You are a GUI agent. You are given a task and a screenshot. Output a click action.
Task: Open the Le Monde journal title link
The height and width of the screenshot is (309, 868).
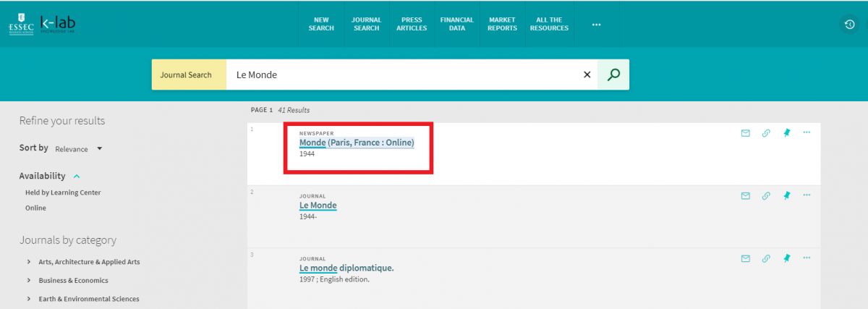click(318, 206)
